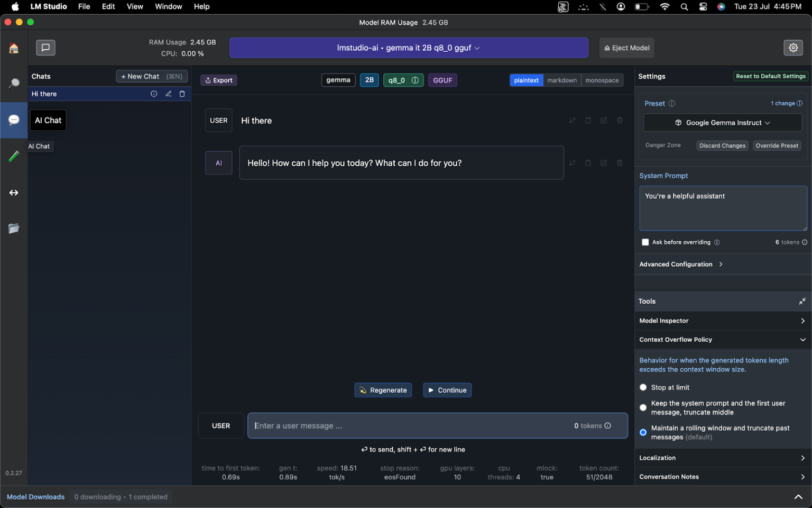812x508 pixels.
Task: Eject the loaded model
Action: click(626, 48)
